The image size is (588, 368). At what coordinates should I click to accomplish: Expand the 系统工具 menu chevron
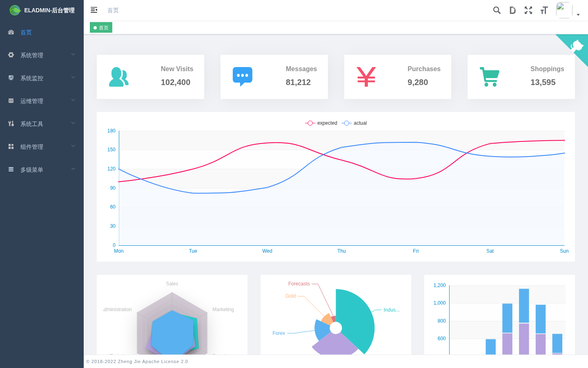click(73, 123)
